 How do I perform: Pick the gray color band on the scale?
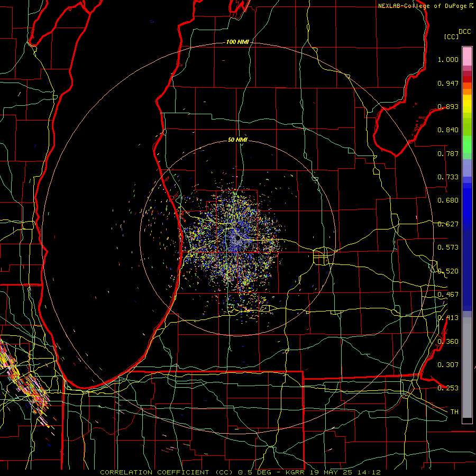click(467, 368)
